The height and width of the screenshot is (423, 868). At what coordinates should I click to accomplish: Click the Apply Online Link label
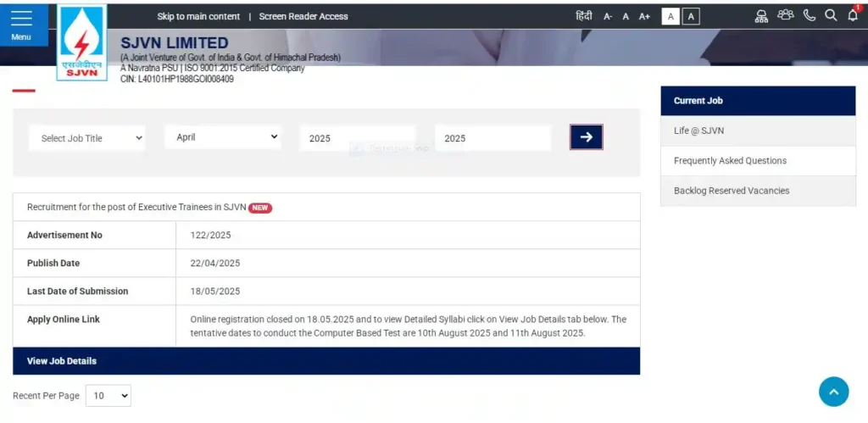click(x=64, y=320)
